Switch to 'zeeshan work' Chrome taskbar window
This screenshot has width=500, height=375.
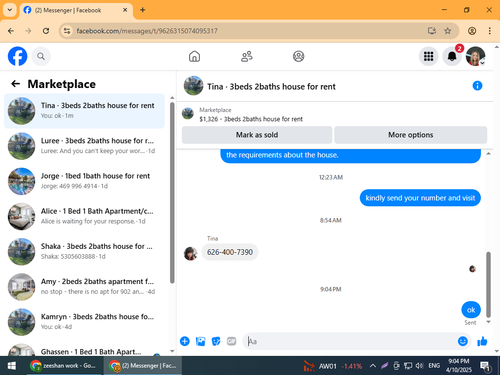pyautogui.click(x=63, y=366)
